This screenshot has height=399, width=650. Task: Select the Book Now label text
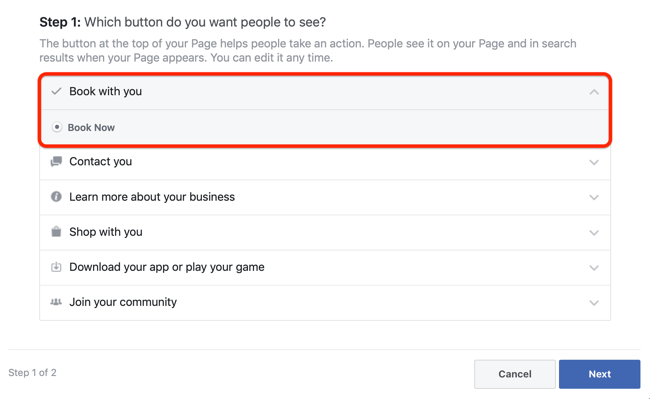coord(91,128)
